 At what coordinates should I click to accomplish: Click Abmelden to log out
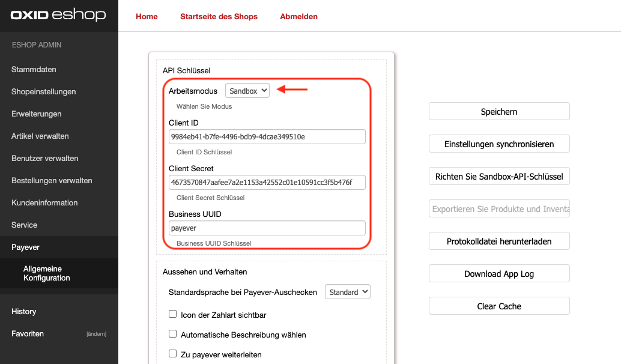point(298,17)
